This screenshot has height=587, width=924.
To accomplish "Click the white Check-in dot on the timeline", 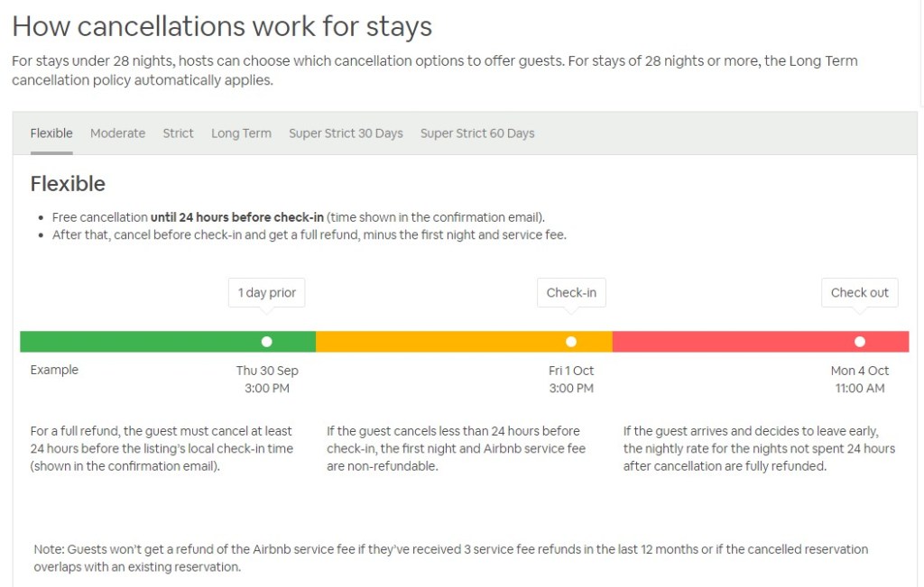I will [571, 342].
